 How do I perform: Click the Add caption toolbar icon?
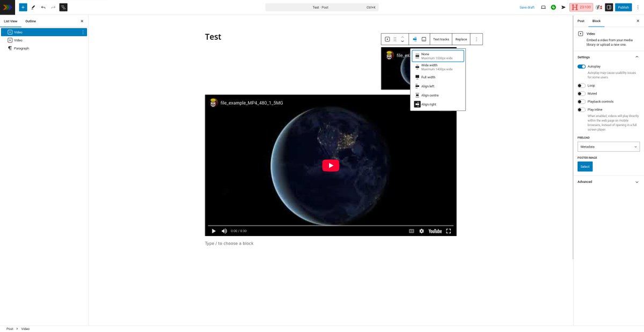424,39
